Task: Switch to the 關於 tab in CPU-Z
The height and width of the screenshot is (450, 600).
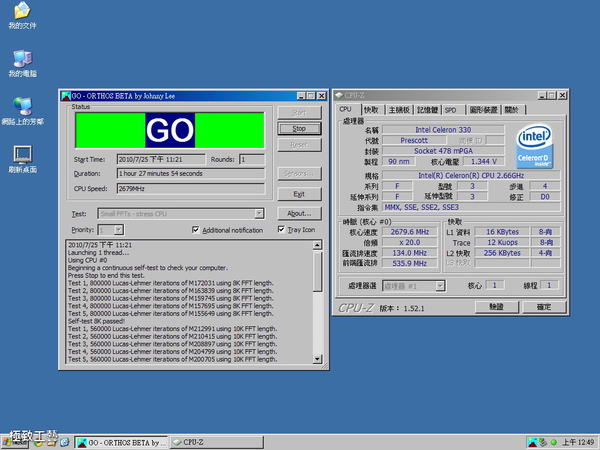Action: tap(512, 110)
